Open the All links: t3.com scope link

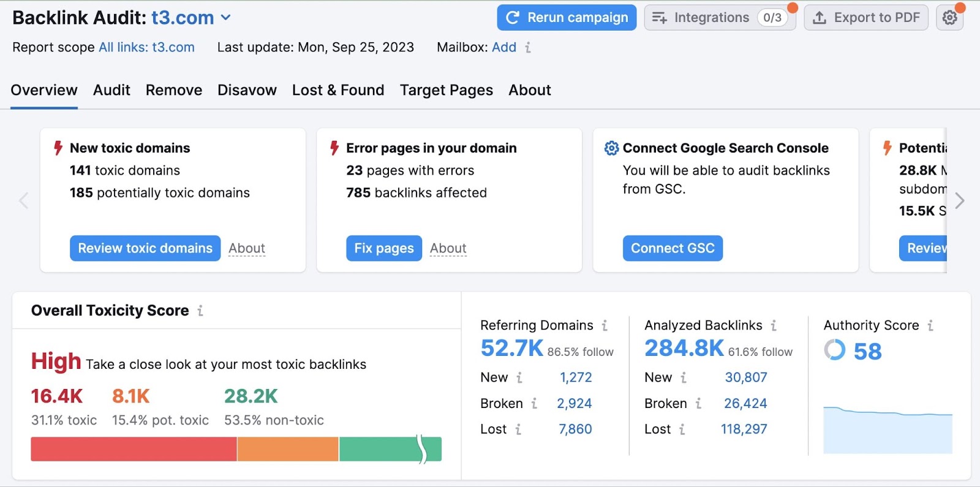146,47
